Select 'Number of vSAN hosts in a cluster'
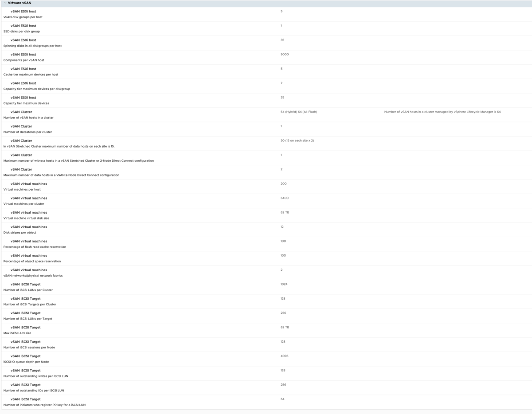This screenshot has height=414, width=532. coord(28,117)
